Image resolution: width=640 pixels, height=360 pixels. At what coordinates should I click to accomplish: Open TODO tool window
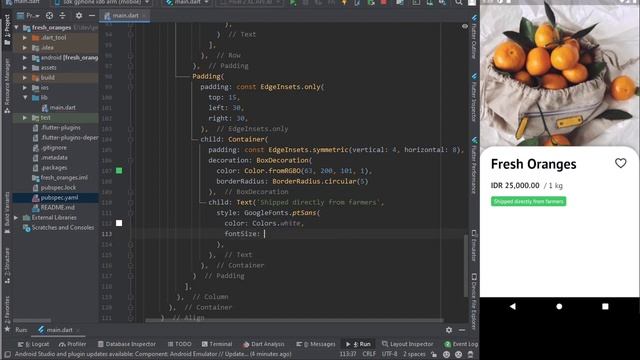coord(179,344)
